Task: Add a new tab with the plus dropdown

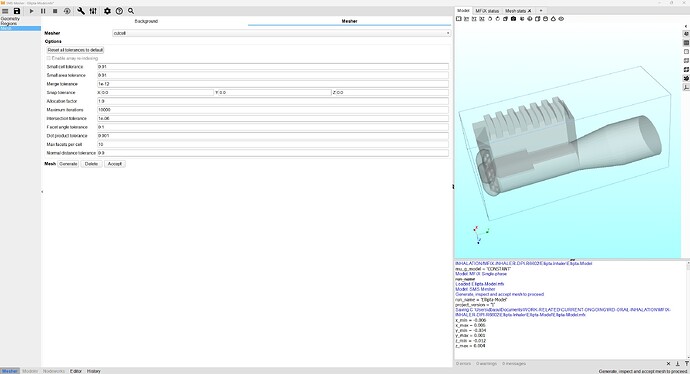Action: (541, 11)
